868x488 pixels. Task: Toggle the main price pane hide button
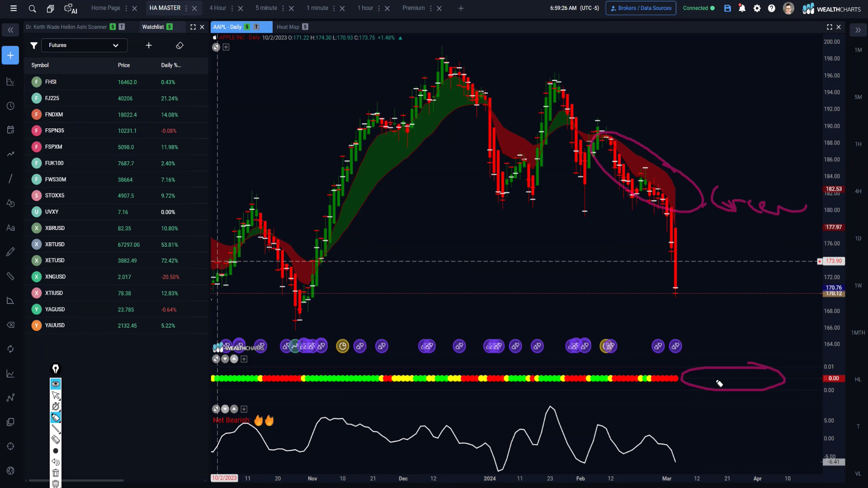[216, 47]
